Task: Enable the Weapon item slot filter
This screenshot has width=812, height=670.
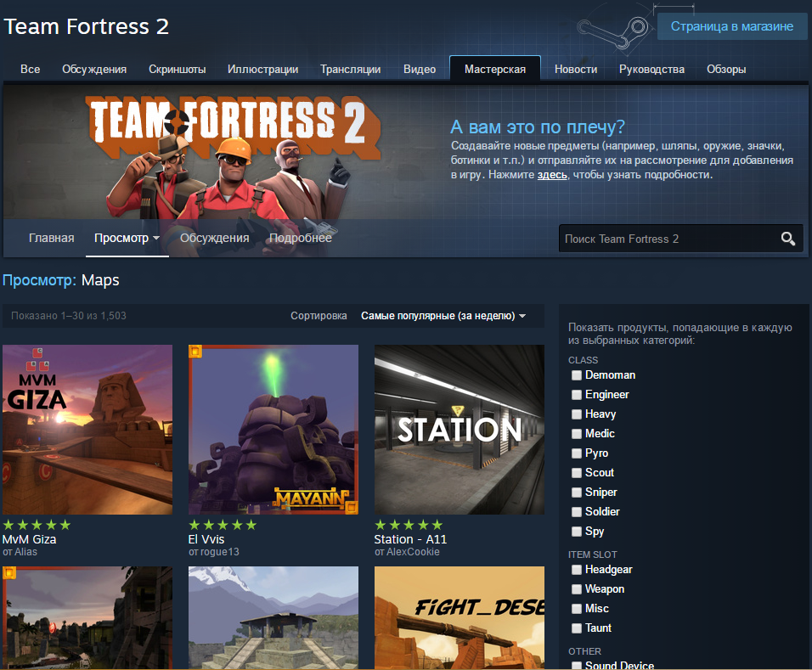Action: [577, 589]
